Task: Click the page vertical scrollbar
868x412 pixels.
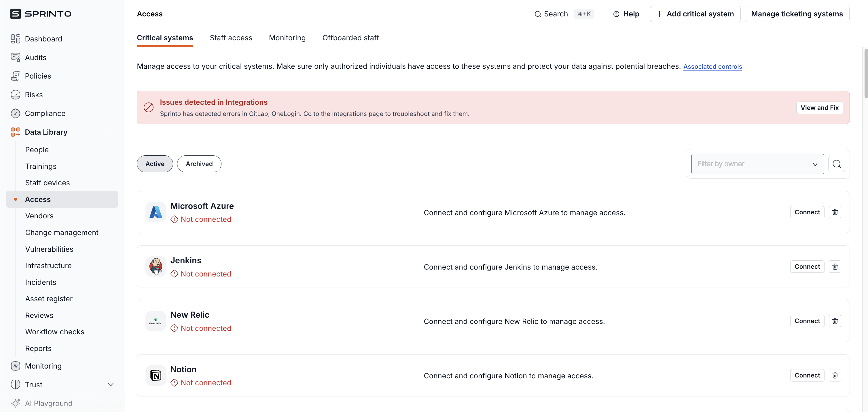Action: (x=865, y=74)
